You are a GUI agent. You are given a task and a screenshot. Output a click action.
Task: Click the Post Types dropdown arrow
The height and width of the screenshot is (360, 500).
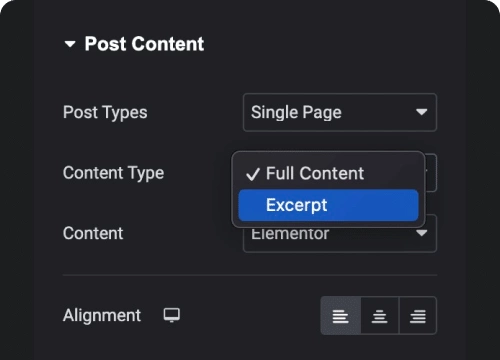coord(422,112)
